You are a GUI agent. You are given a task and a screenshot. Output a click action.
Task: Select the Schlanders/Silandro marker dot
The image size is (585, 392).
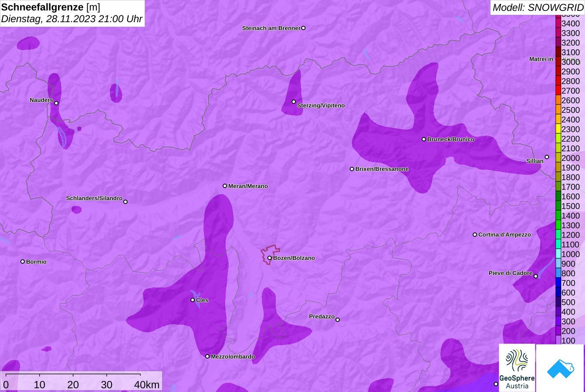pyautogui.click(x=125, y=202)
